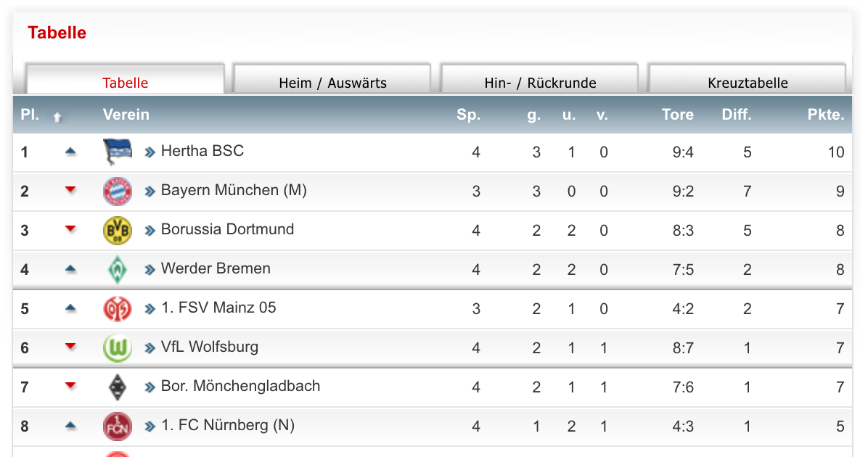This screenshot has width=868, height=457.
Task: Click the red down arrow for Bayern München
Action: coord(70,190)
